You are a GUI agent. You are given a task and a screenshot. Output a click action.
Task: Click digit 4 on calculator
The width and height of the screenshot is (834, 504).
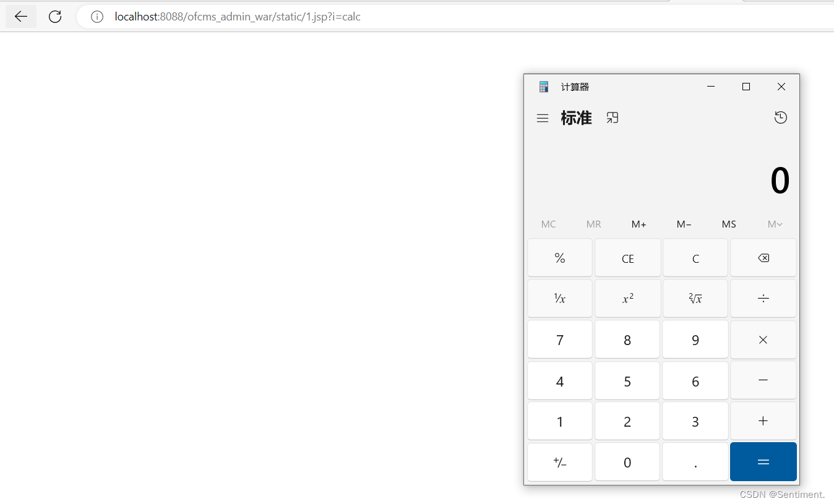click(560, 380)
